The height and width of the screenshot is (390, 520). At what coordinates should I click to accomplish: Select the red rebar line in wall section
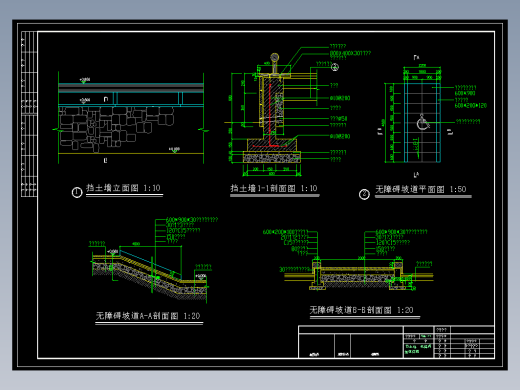click(x=270, y=116)
